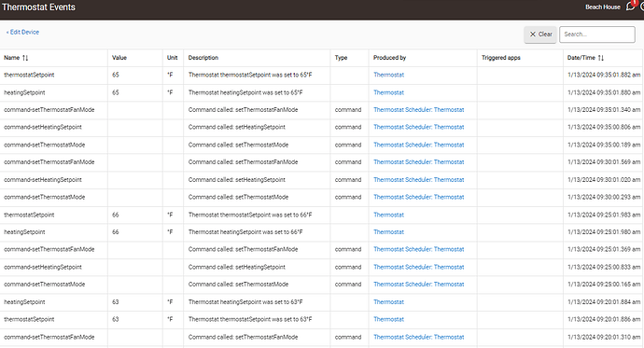Click the Type column header
Screen dimensions: 644x348
pos(341,58)
